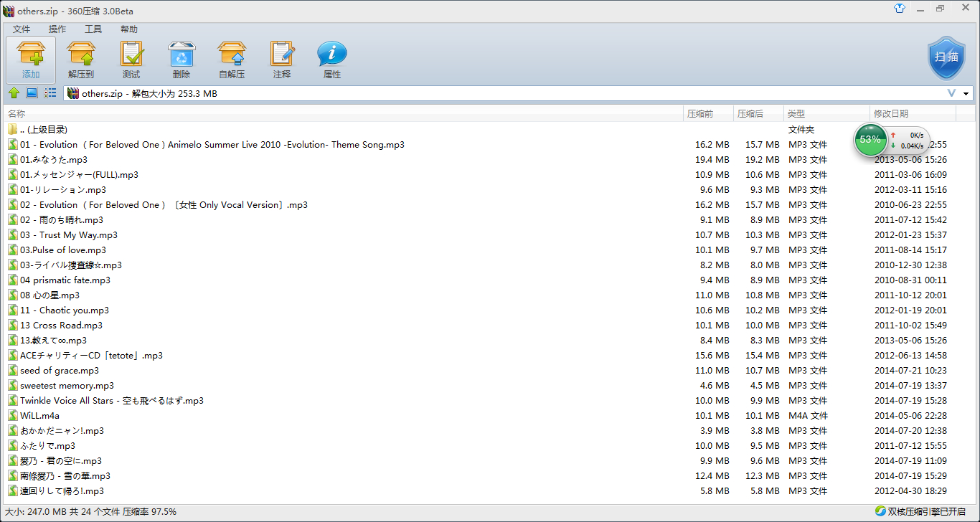
Task: Open the 帮助 menu
Action: 129,29
